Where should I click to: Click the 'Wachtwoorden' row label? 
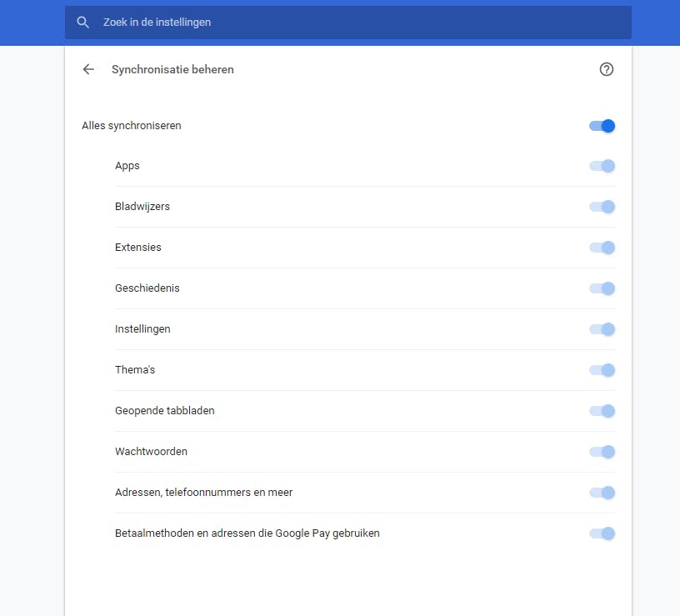tap(151, 452)
